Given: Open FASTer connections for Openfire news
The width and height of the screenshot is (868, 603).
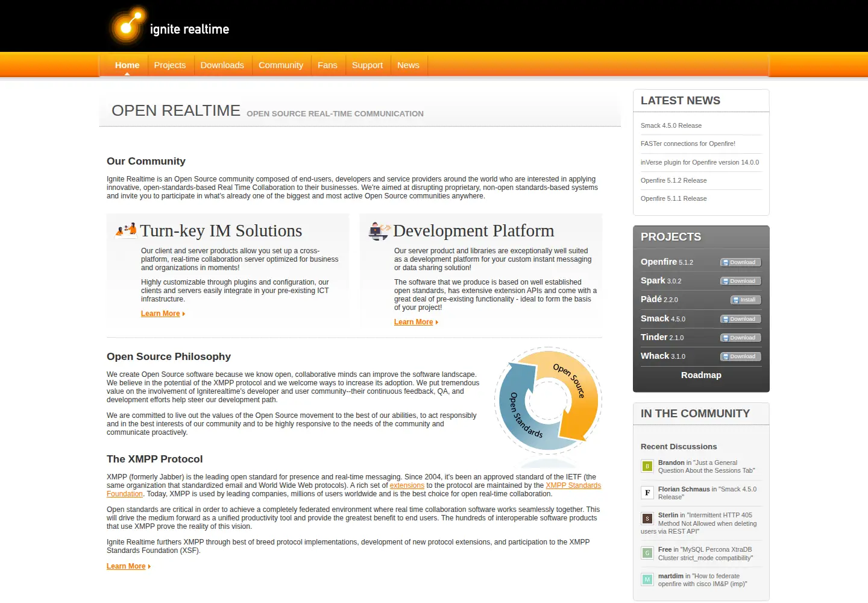Looking at the screenshot, I should pyautogui.click(x=688, y=144).
